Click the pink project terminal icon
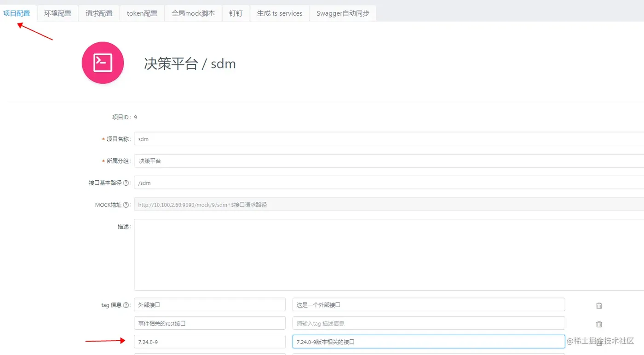This screenshot has height=355, width=644. click(x=103, y=63)
